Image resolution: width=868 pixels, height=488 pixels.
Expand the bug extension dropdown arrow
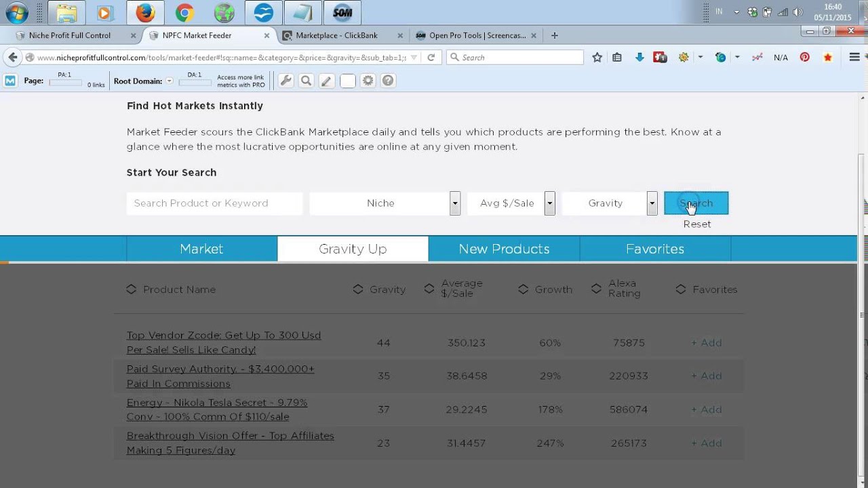701,58
